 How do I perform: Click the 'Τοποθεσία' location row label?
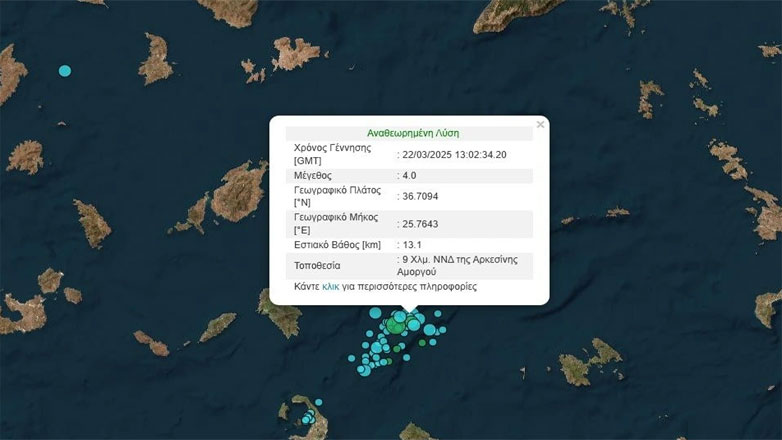pos(319,266)
